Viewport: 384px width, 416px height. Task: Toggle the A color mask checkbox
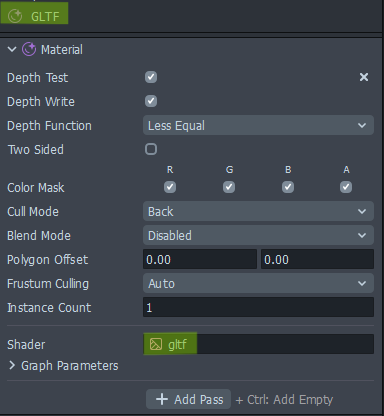346,187
